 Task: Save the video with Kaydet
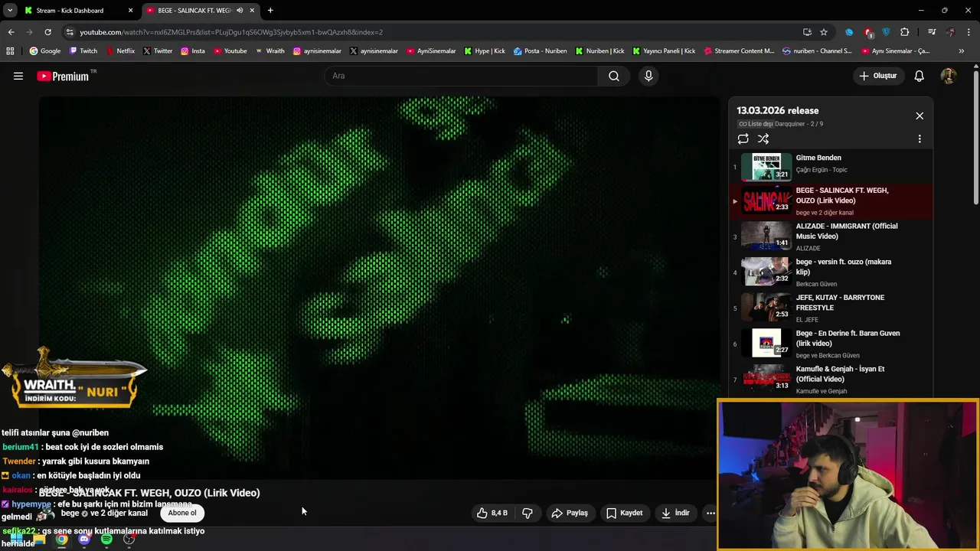coord(624,513)
